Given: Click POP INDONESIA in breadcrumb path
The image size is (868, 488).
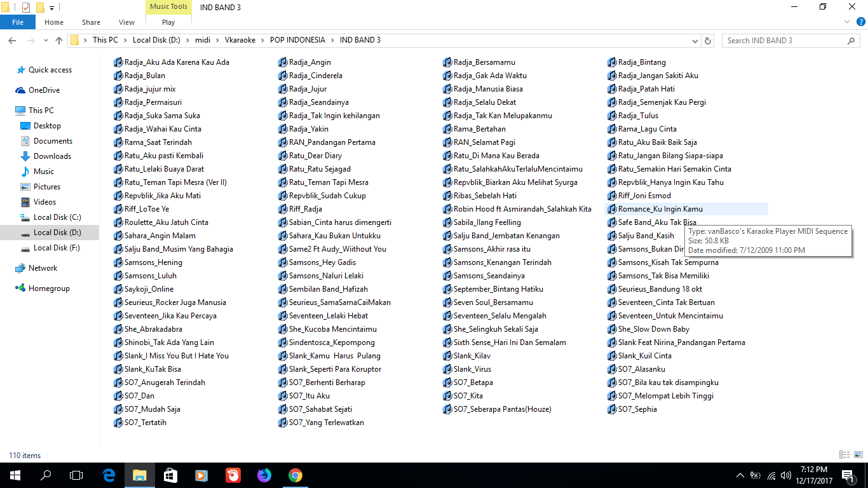Looking at the screenshot, I should pyautogui.click(x=297, y=40).
